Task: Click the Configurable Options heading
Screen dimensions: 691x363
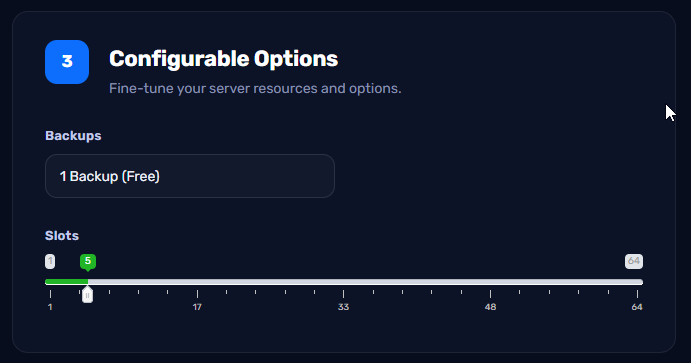Action: (x=223, y=59)
